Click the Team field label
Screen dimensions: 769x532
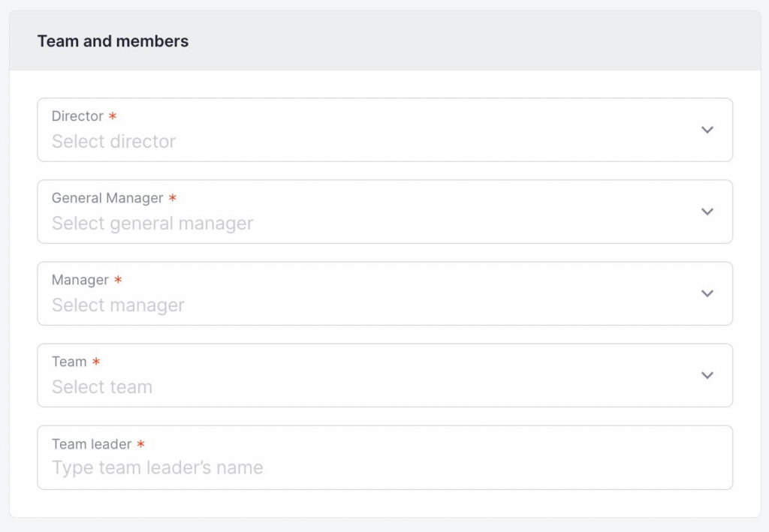tap(69, 362)
